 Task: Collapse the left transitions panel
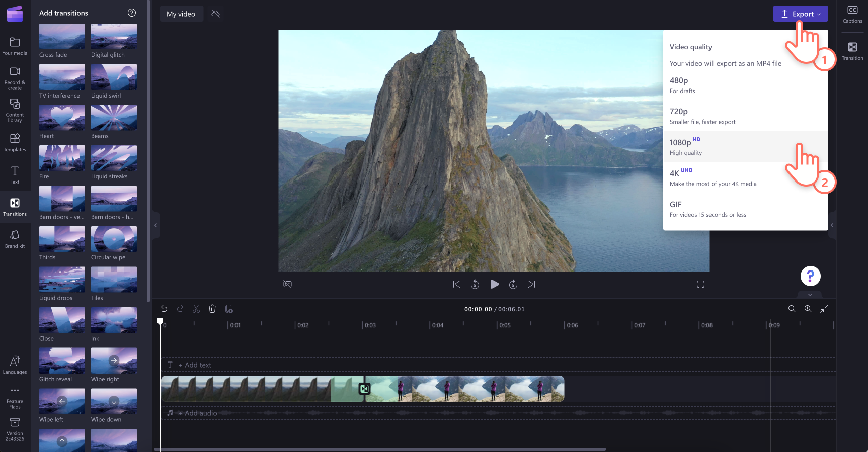tap(155, 225)
